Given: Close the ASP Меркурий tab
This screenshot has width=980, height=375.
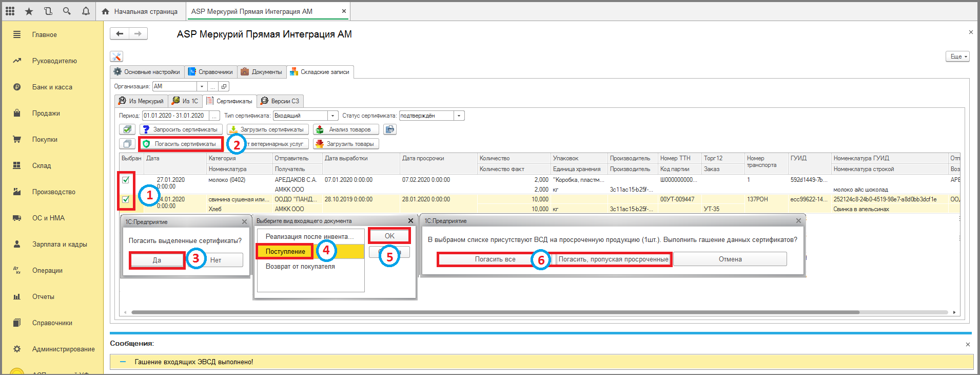Looking at the screenshot, I should 344,11.
